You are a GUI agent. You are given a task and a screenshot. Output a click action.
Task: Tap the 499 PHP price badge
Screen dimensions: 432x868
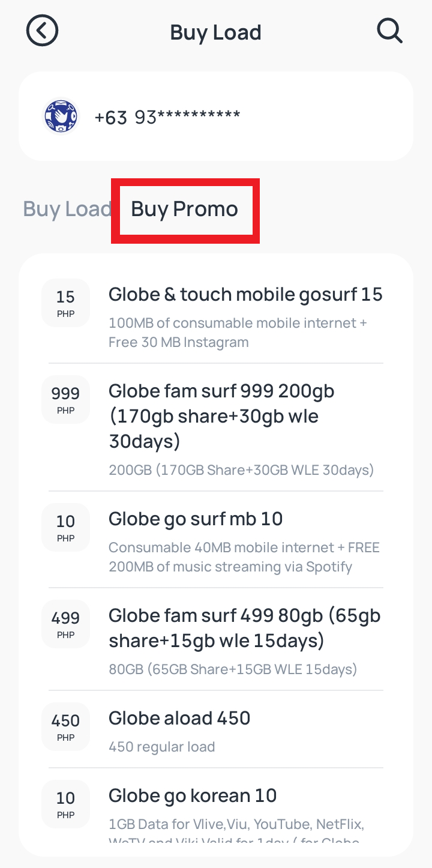click(65, 624)
